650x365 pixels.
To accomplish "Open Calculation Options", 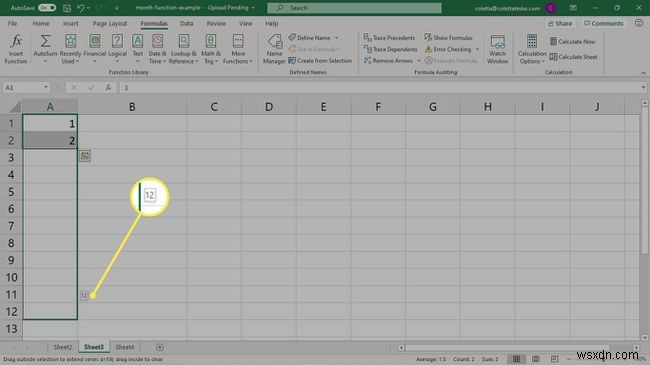I will 532,49.
